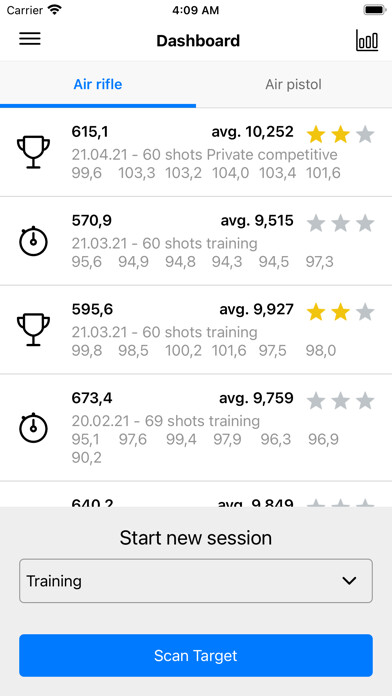Switch to the Air pistol tab

click(293, 84)
